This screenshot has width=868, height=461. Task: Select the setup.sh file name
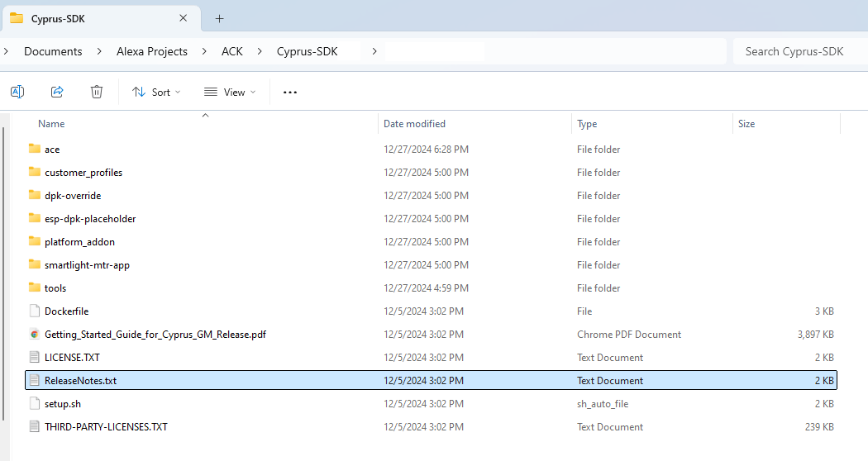coord(63,404)
